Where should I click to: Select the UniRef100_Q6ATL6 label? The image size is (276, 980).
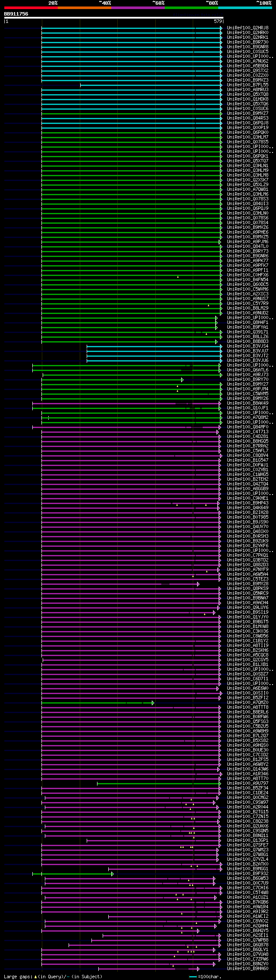pos(248,370)
